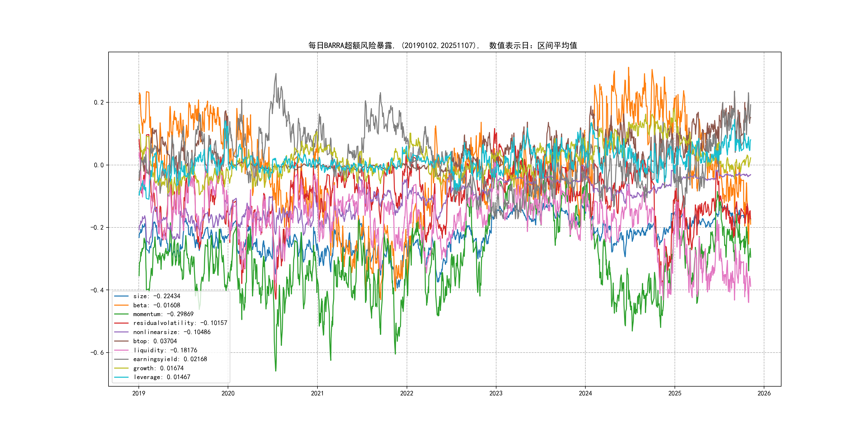Click the green momentum legend line sample
The image size is (868, 434).
121,314
